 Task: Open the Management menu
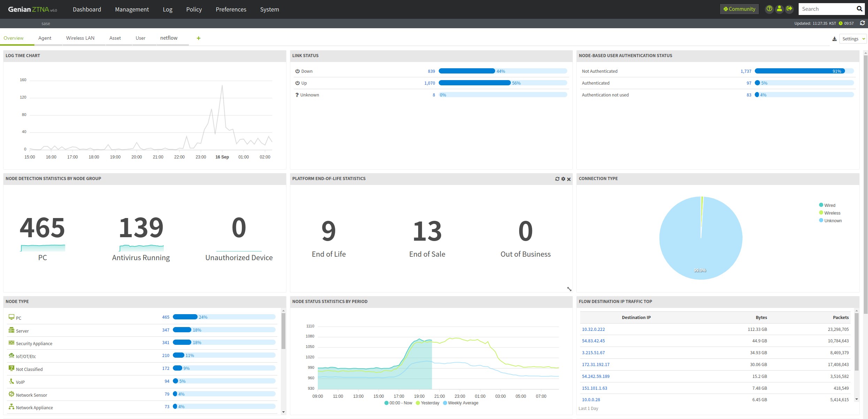132,9
